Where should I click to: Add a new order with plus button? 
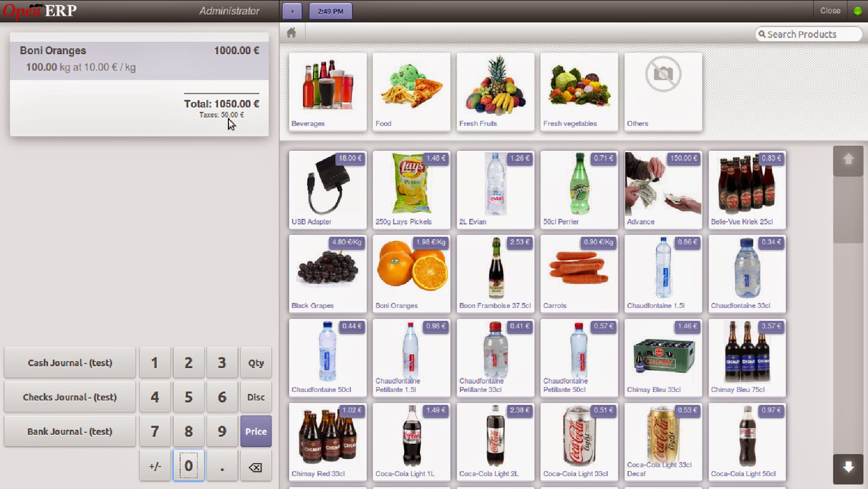tap(292, 11)
